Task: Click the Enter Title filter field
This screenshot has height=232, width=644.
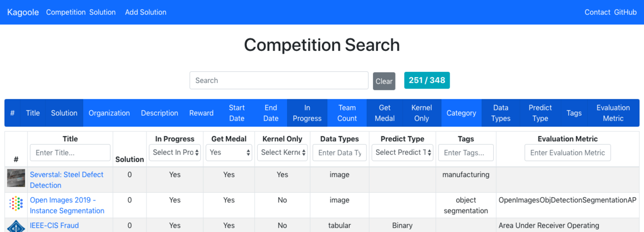Action: tap(70, 153)
